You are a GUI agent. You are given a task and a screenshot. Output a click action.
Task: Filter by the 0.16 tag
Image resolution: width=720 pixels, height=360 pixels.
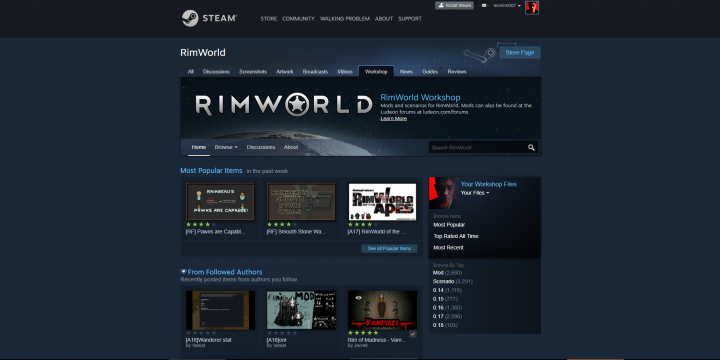447,308
